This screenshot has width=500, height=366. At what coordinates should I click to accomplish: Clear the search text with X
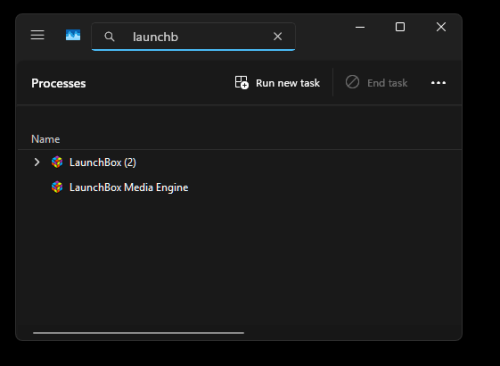[278, 36]
